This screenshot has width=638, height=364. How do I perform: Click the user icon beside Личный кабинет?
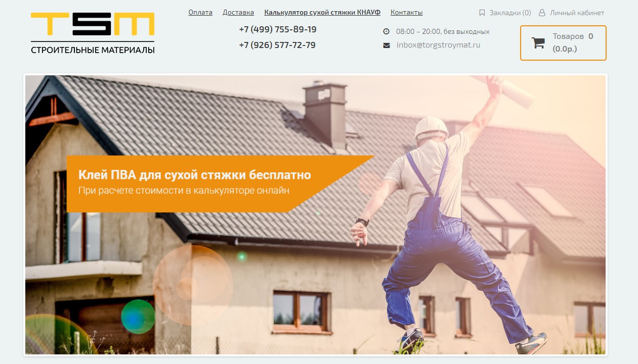542,13
